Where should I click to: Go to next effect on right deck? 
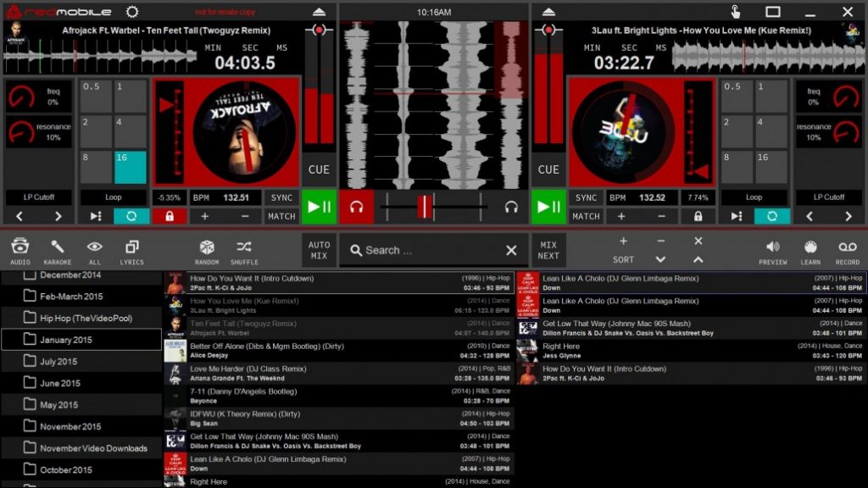tap(848, 216)
